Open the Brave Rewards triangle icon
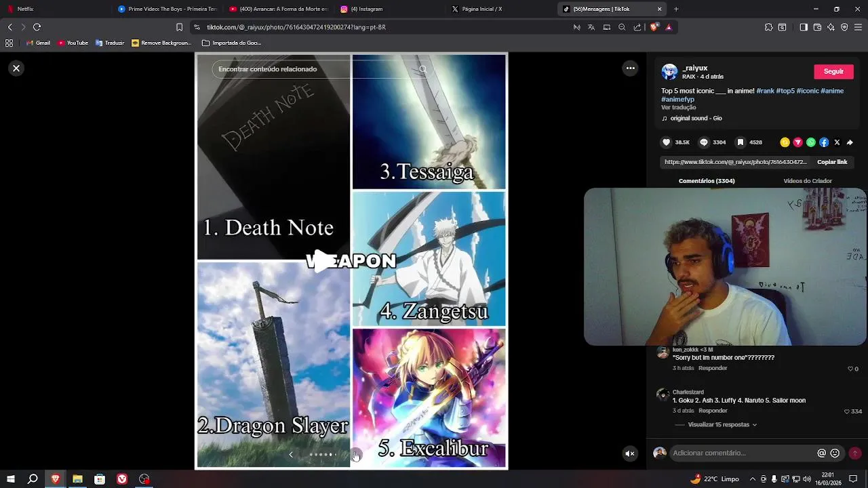Image resolution: width=868 pixels, height=488 pixels. (x=669, y=27)
